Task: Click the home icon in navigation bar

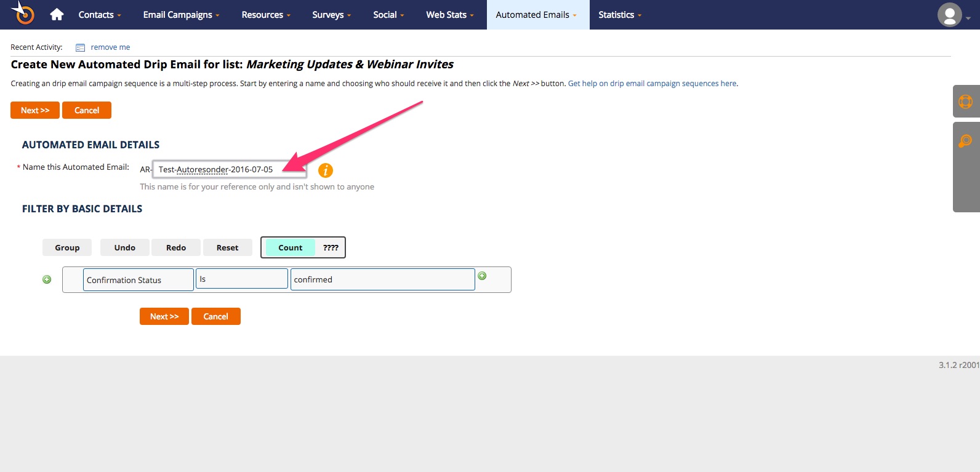Action: pos(57,15)
